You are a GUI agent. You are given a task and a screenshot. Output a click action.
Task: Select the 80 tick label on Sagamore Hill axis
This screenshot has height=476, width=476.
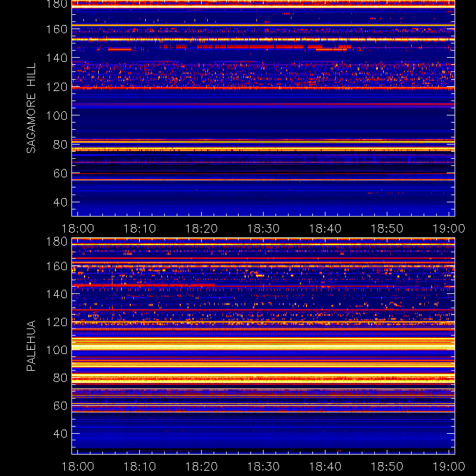point(60,145)
